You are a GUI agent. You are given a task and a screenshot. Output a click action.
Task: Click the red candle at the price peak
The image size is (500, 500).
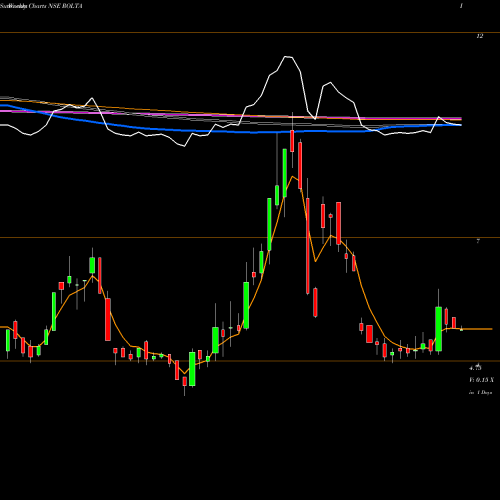click(x=292, y=141)
